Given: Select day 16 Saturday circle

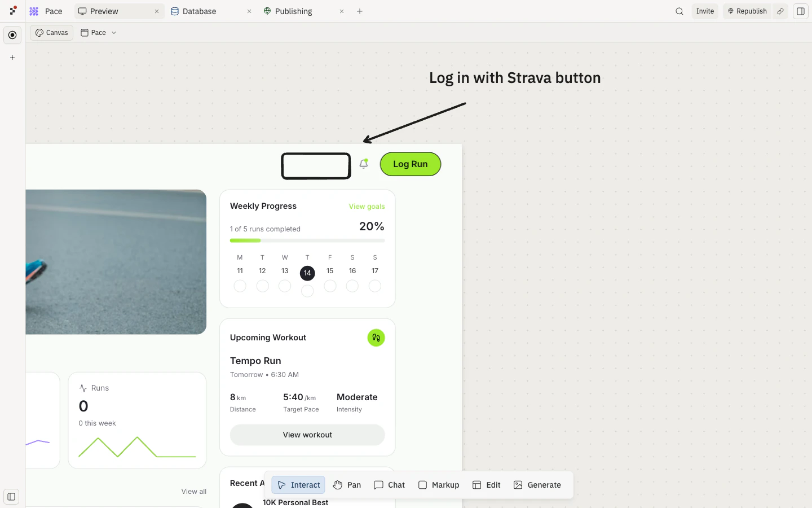Looking at the screenshot, I should [352, 286].
